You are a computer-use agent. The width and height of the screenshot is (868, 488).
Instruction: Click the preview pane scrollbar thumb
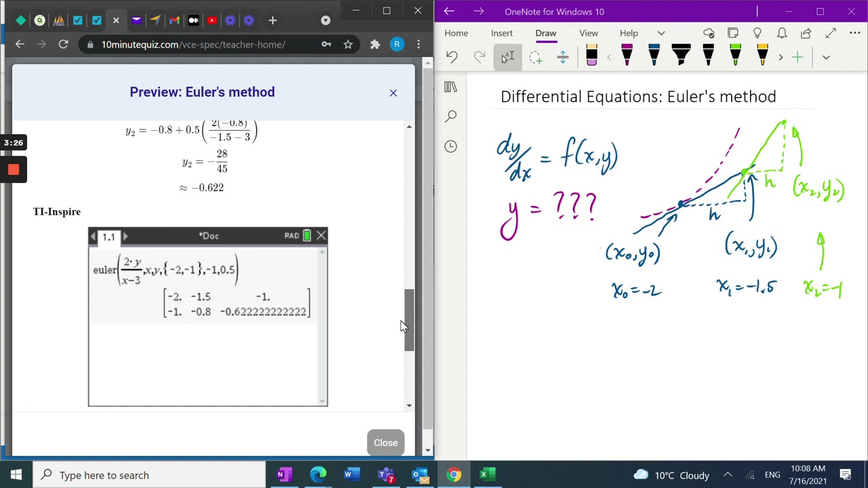coord(409,320)
